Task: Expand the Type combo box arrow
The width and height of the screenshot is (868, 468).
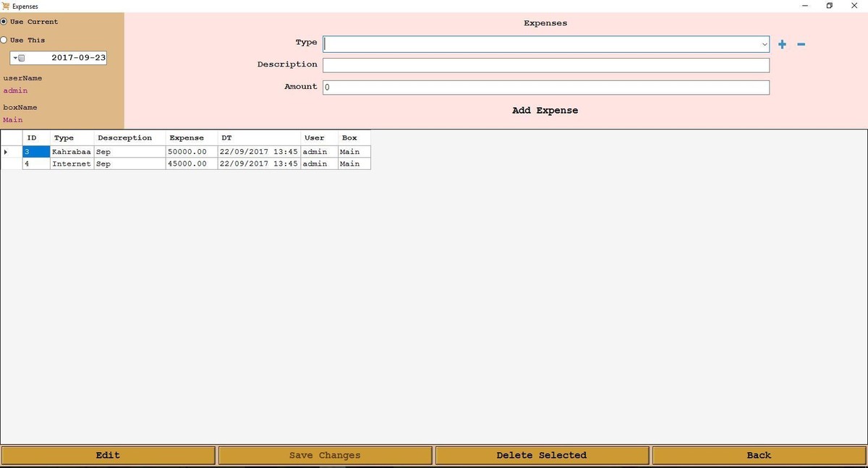Action: (765, 44)
